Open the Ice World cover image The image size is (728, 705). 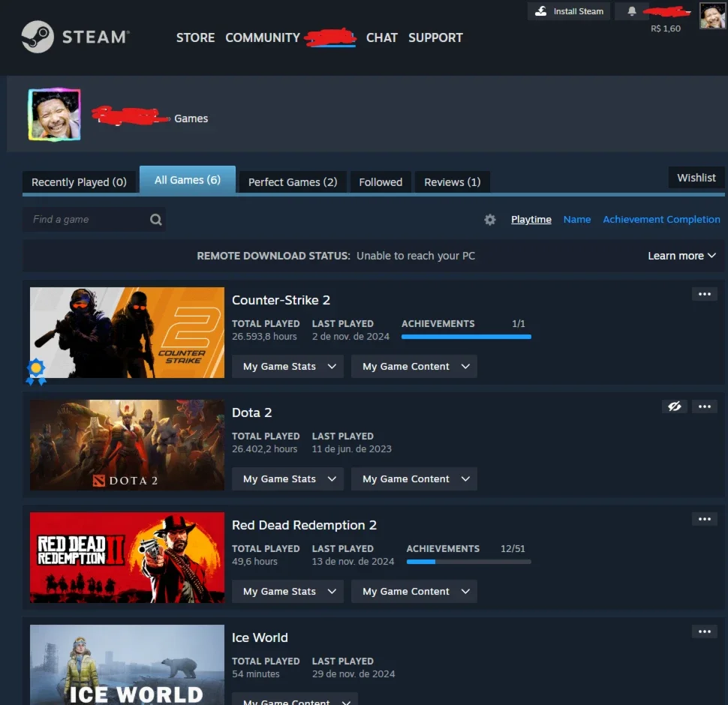point(128,664)
